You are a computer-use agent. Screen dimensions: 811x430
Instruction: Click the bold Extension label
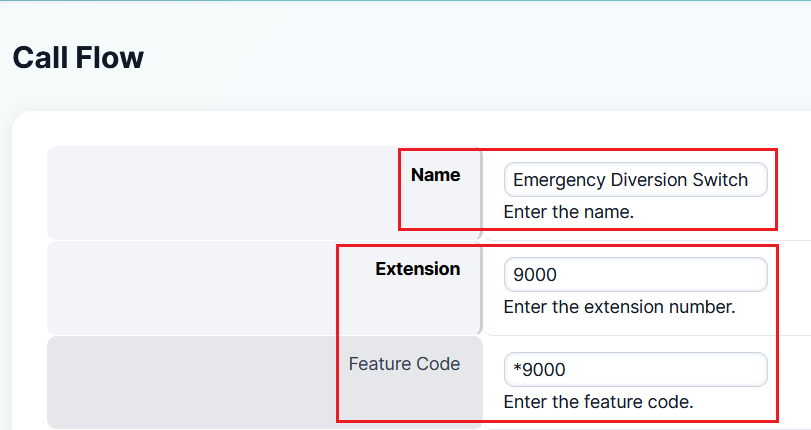[x=417, y=269]
